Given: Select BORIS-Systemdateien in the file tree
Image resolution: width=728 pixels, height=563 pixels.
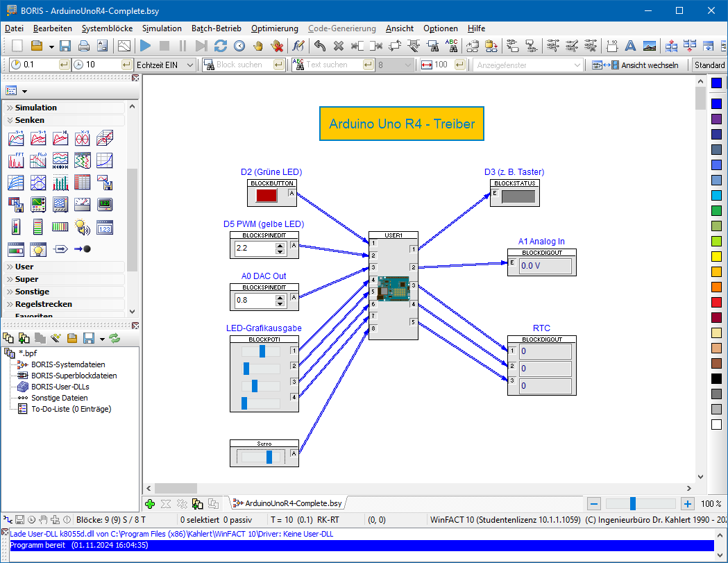Looking at the screenshot, I should point(68,364).
